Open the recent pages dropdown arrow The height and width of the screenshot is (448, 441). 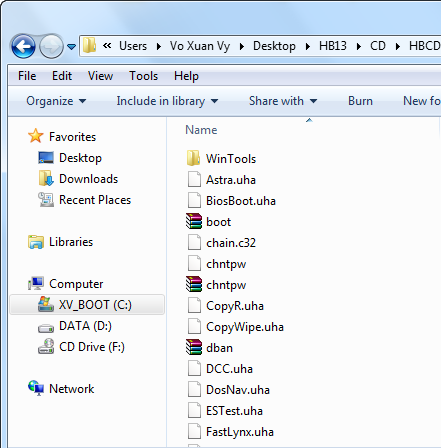coord(71,47)
